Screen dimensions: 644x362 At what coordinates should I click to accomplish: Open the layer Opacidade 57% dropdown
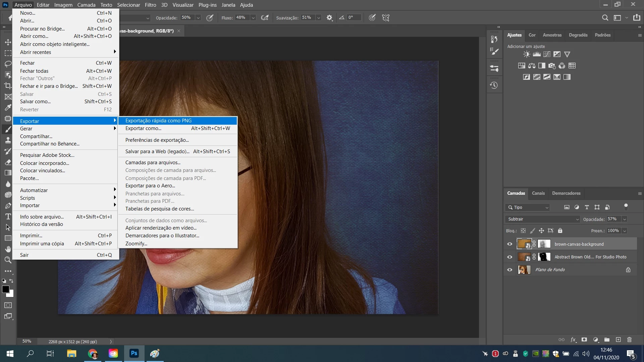click(x=625, y=219)
